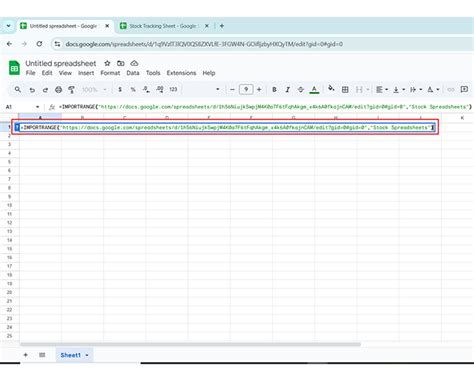Open the fill color picker
474x381 pixels.
(x=331, y=89)
